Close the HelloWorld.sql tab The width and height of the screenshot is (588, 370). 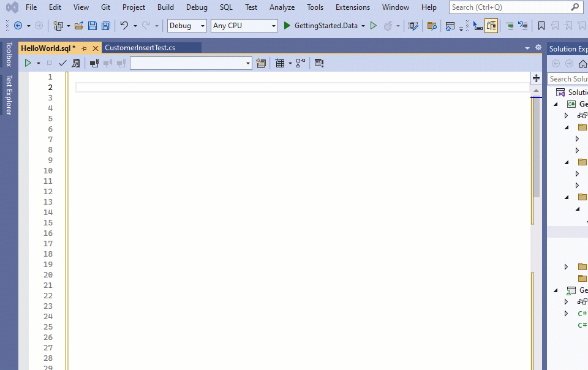pos(96,48)
